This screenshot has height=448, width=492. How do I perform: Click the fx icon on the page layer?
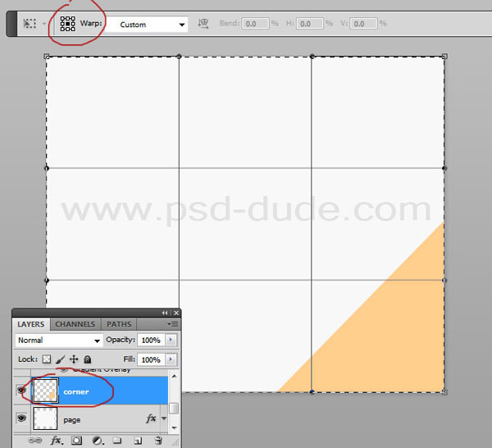tap(151, 418)
